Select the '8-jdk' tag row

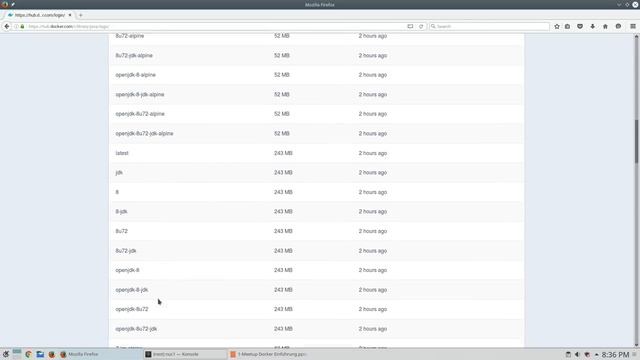tap(316, 212)
